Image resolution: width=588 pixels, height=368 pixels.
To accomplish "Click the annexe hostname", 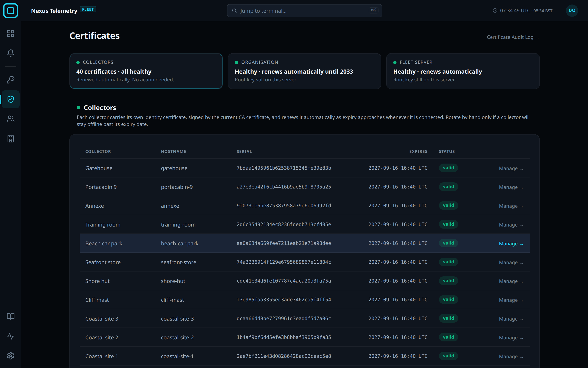I will click(170, 206).
